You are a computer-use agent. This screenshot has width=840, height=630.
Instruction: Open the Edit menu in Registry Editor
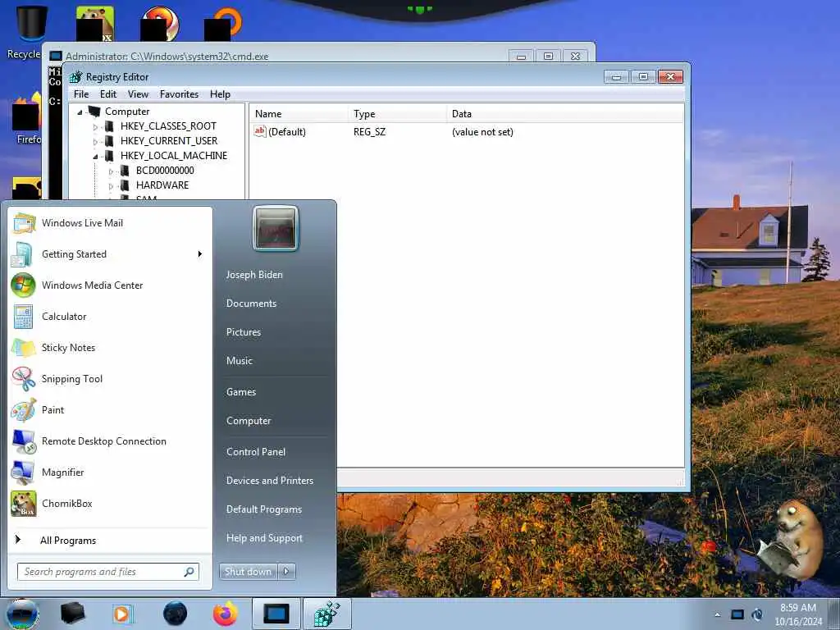coord(108,94)
